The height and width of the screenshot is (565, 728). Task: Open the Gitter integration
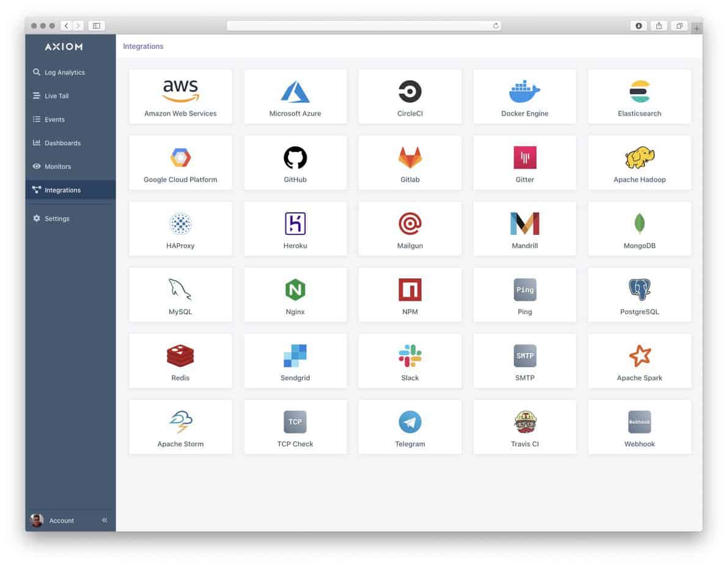pyautogui.click(x=524, y=163)
